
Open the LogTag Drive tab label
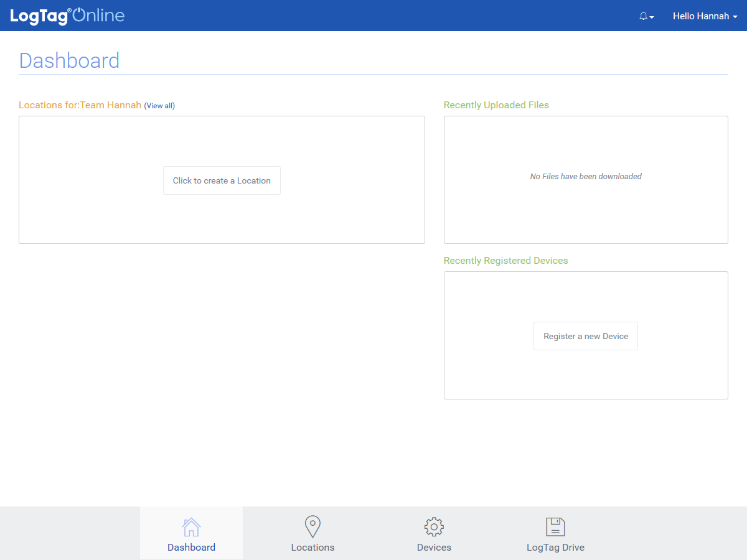[555, 548]
